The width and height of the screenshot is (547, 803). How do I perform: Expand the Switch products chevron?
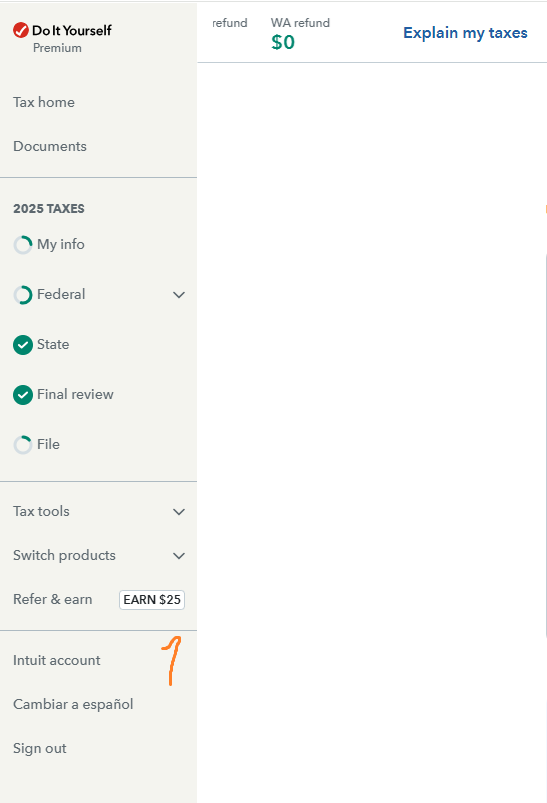click(179, 556)
